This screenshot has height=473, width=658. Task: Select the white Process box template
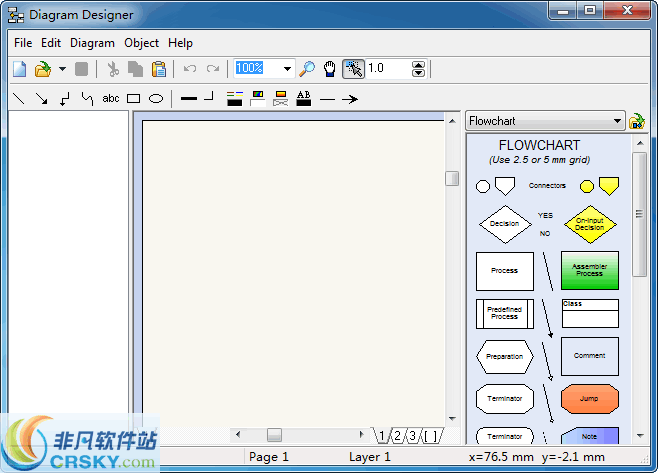tap(505, 271)
